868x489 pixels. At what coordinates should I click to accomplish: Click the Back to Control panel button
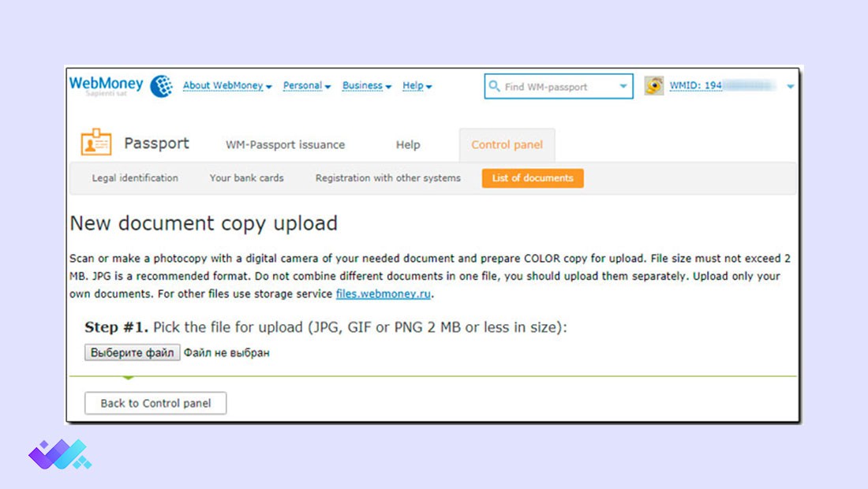[155, 403]
